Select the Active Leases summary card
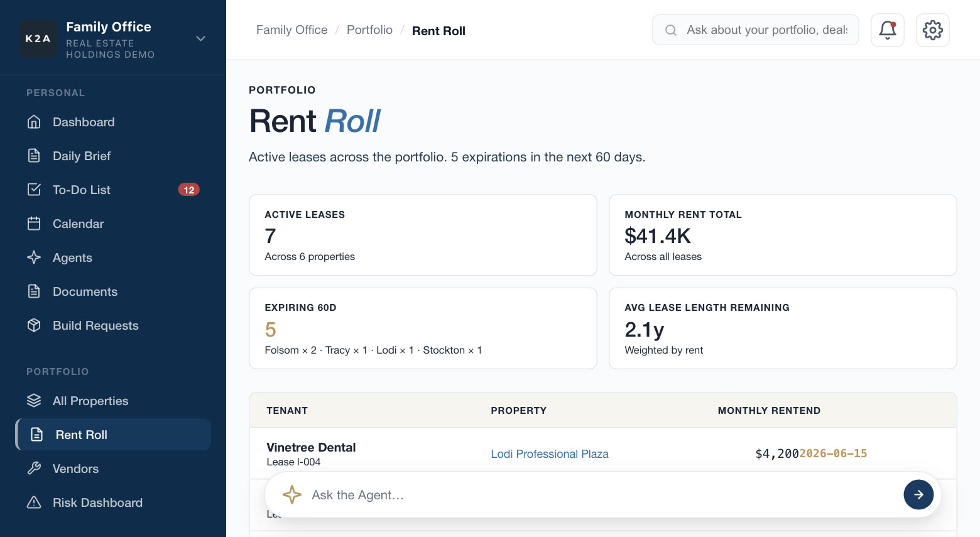 click(423, 235)
